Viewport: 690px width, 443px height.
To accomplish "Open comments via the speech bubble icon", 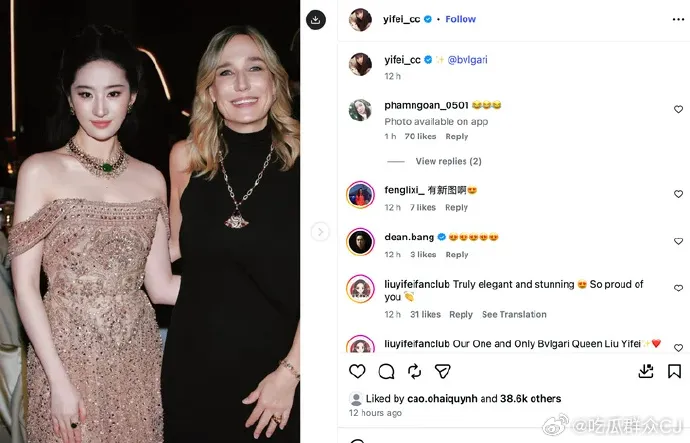I will (386, 372).
